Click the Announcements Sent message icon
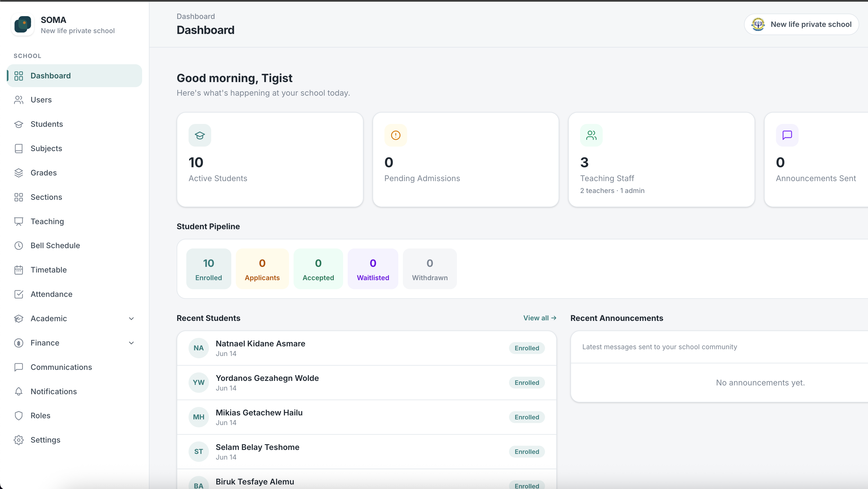Screen dimensions: 868x489 (787, 135)
